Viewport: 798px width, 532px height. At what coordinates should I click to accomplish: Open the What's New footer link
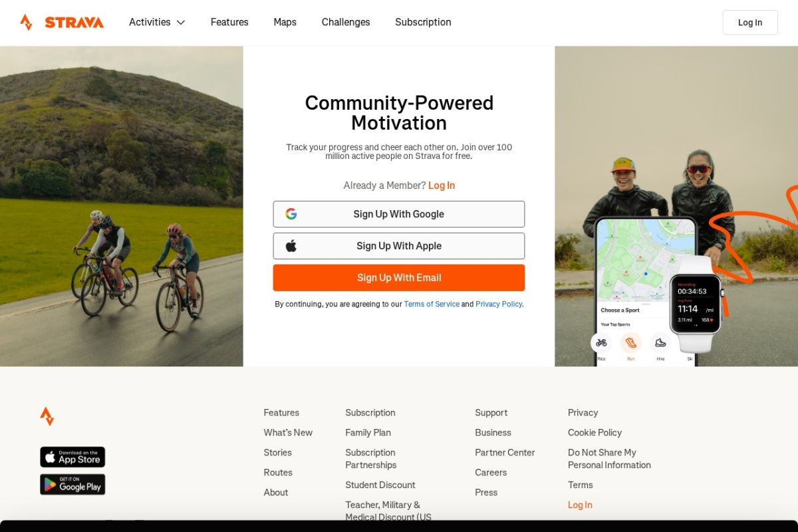tap(288, 433)
